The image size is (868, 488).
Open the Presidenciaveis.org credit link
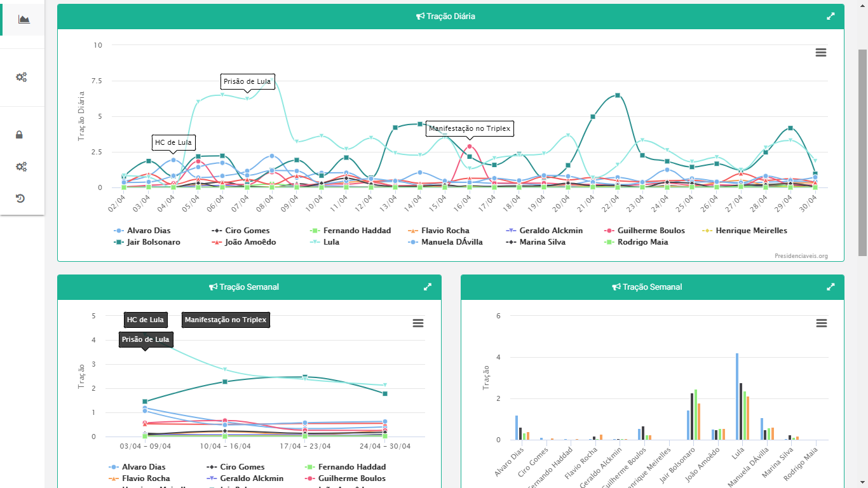pyautogui.click(x=801, y=256)
